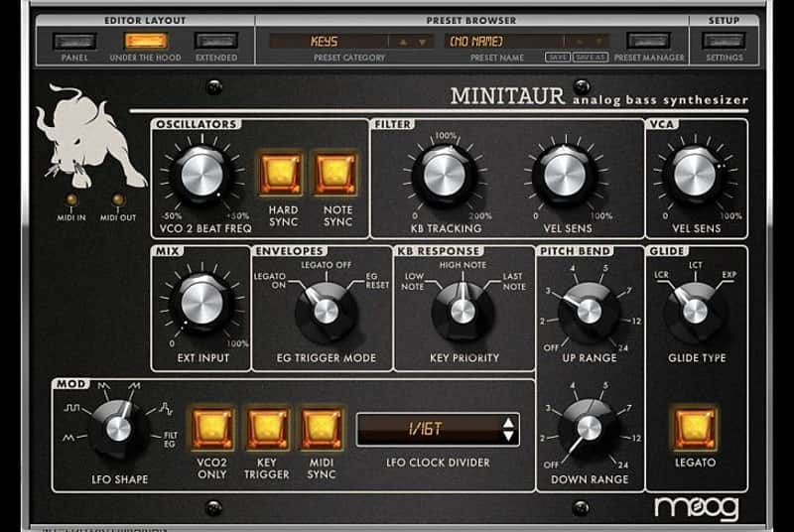Select LCR glide type label
The height and width of the screenshot is (532, 794).
tap(661, 275)
